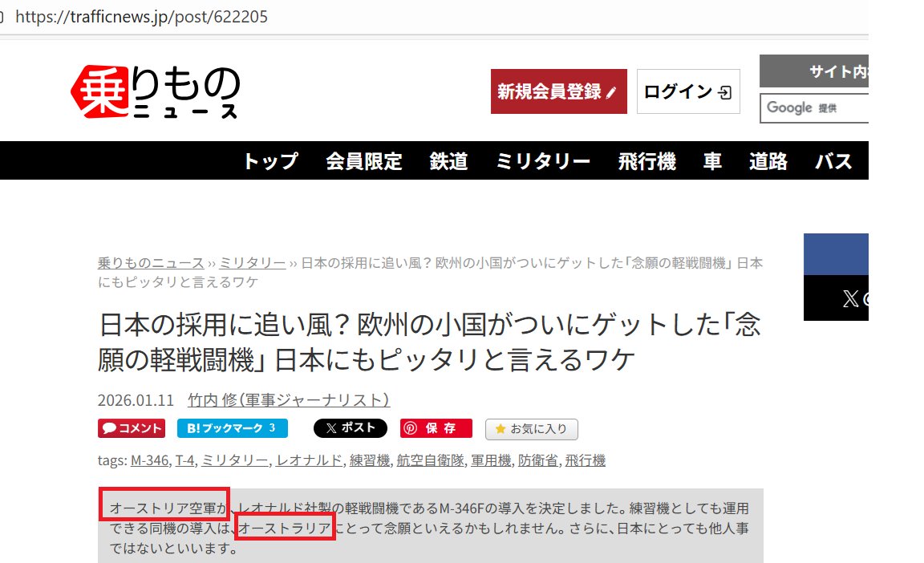Open the 航空自衛隊 tag link
The image size is (924, 563).
tap(430, 460)
